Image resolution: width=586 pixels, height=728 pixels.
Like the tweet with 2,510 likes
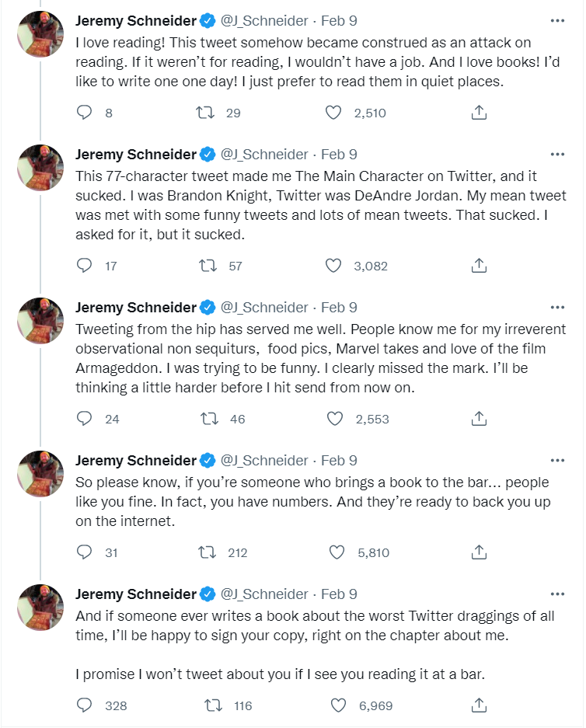[333, 113]
